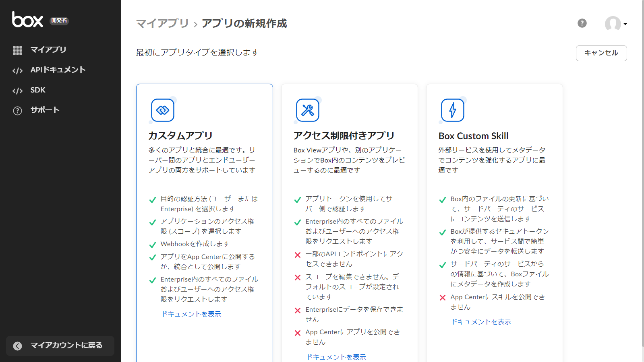Click the SDK code icon in sidebar

point(17,90)
